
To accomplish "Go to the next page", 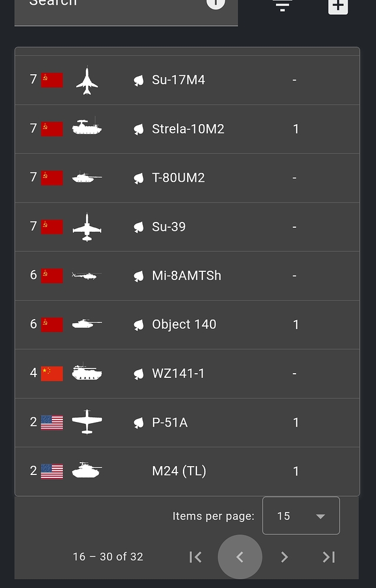I will pos(284,557).
